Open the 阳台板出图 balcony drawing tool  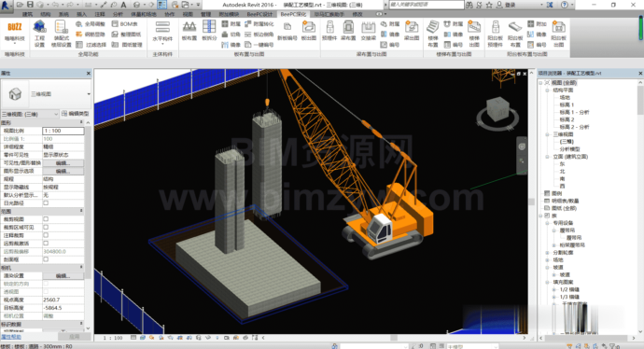(x=558, y=34)
